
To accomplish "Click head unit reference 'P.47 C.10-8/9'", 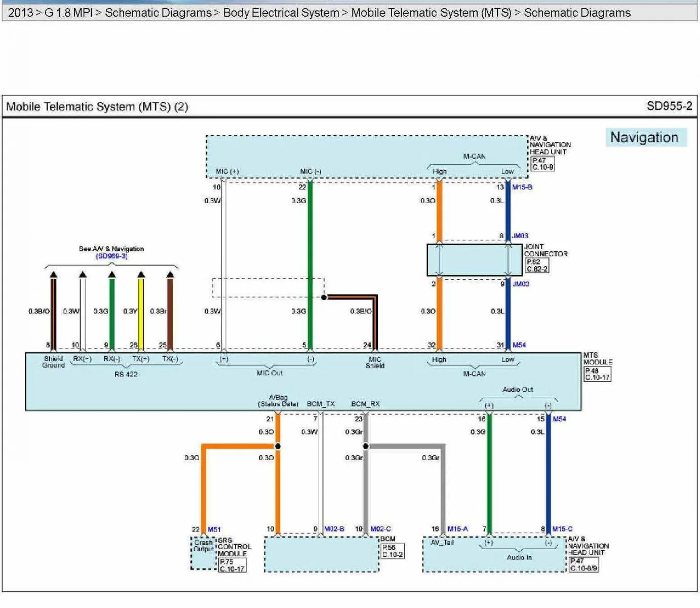I will pyautogui.click(x=584, y=565).
